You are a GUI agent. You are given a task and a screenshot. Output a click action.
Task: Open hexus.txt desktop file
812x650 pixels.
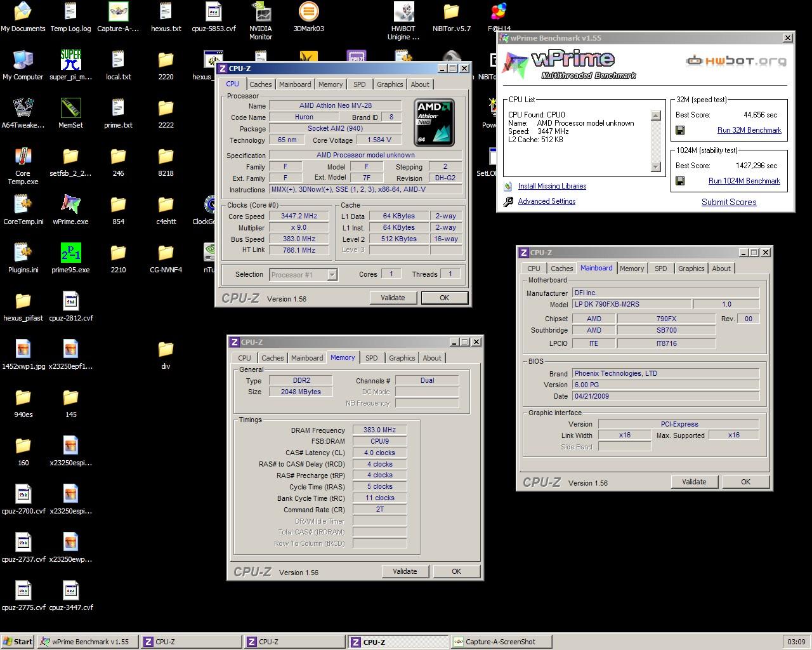[x=166, y=17]
